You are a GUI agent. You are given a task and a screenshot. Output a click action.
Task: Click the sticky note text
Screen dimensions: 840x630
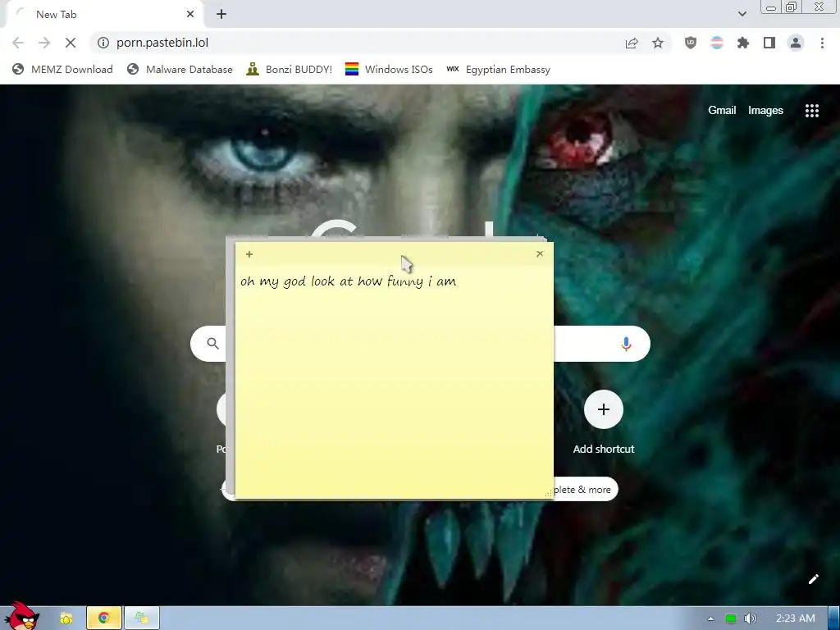pos(348,281)
